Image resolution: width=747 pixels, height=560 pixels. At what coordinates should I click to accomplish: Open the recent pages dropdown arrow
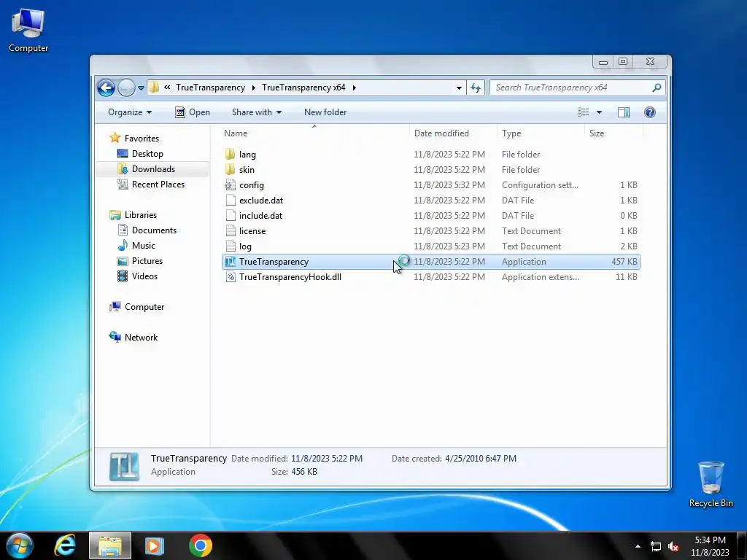pos(141,88)
